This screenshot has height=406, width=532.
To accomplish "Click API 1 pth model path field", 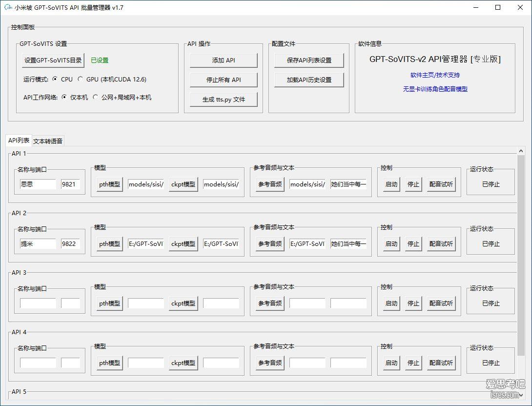I will tap(146, 184).
